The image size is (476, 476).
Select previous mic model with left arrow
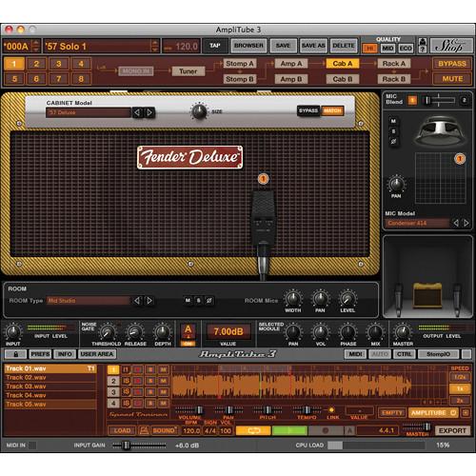[456, 223]
